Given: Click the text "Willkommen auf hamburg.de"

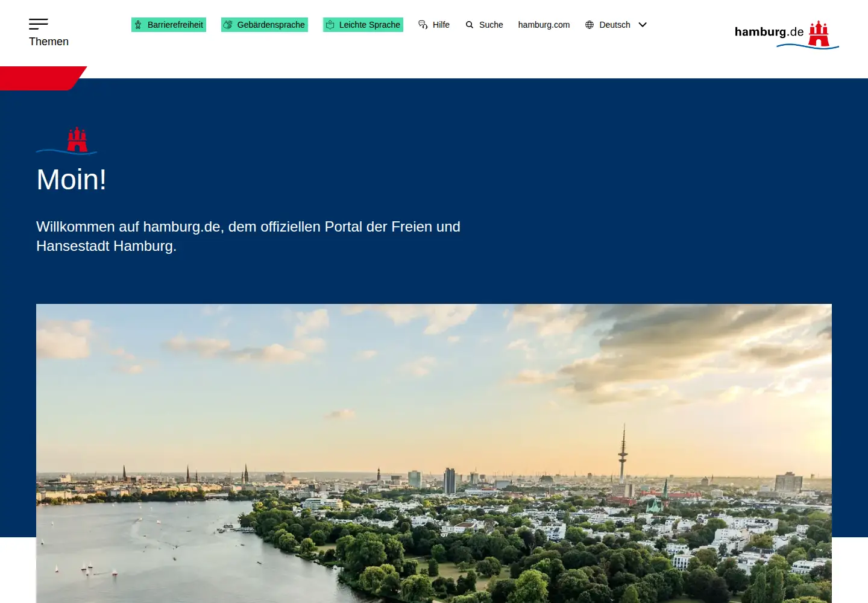Looking at the screenshot, I should [128, 227].
